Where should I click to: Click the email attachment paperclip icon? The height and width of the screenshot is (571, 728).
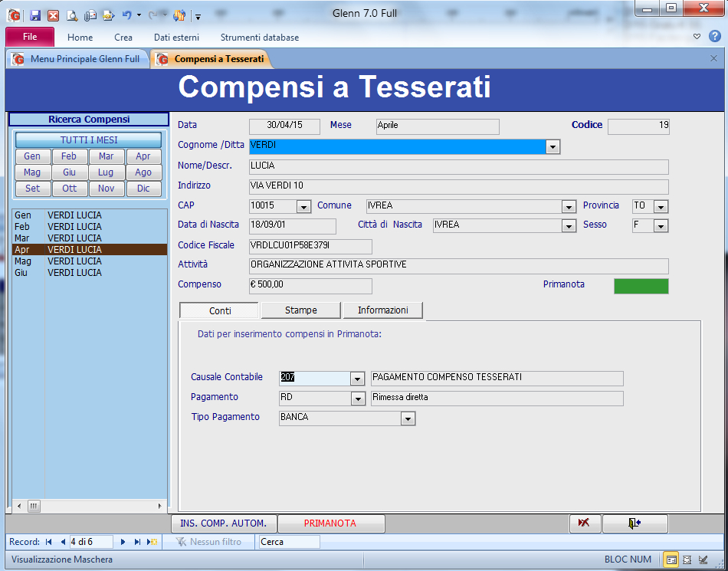click(90, 16)
